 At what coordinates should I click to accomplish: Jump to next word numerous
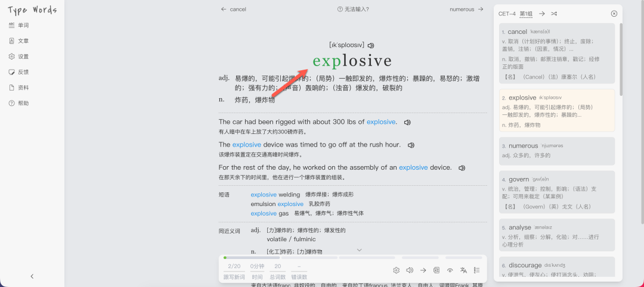466,10
